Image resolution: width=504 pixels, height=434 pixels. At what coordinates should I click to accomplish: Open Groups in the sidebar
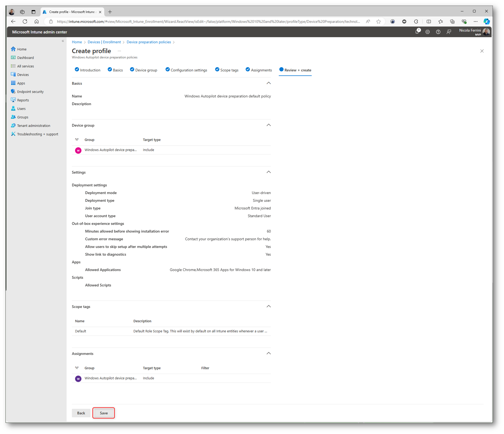pos(20,117)
